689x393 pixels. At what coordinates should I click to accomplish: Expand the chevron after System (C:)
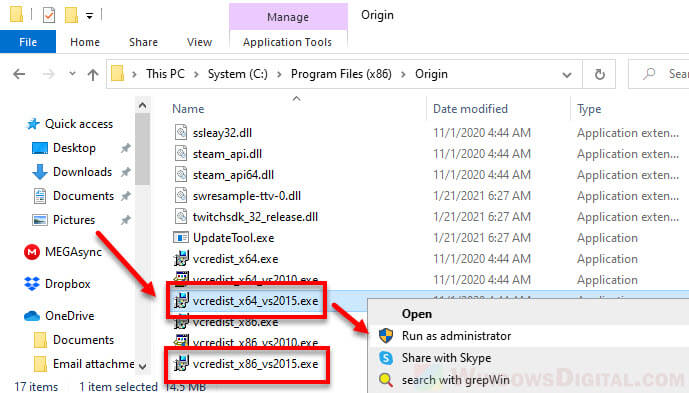279,74
